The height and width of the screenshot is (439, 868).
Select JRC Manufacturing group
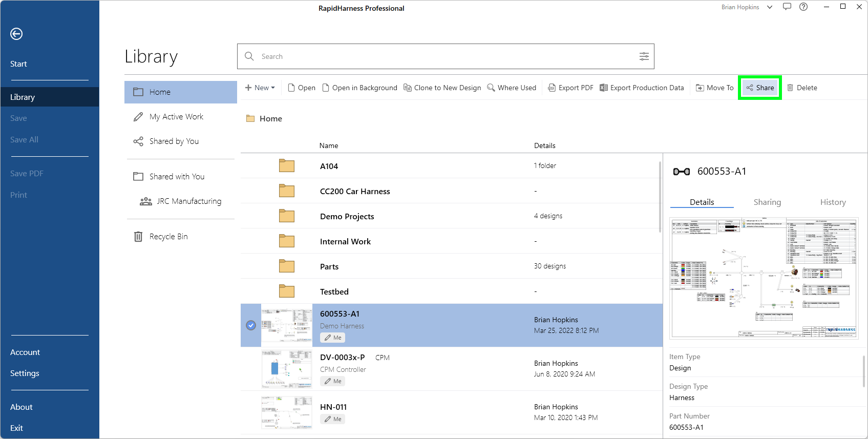[x=181, y=201]
